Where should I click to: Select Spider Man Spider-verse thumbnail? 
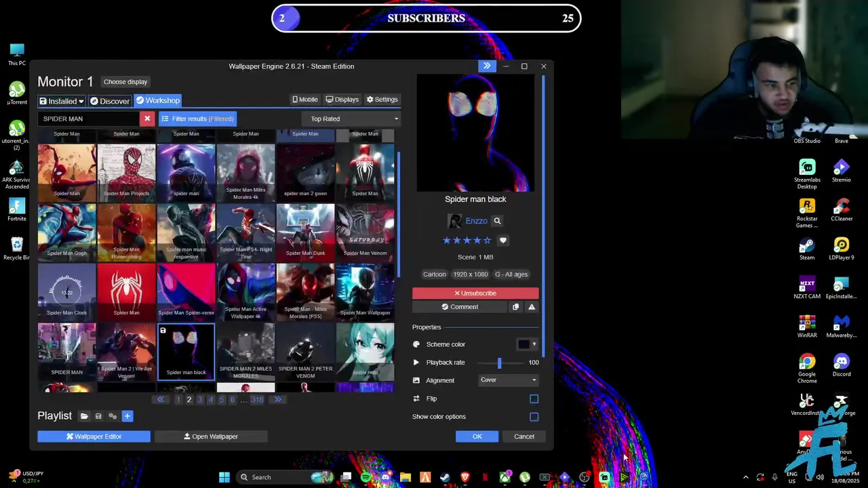[186, 291]
